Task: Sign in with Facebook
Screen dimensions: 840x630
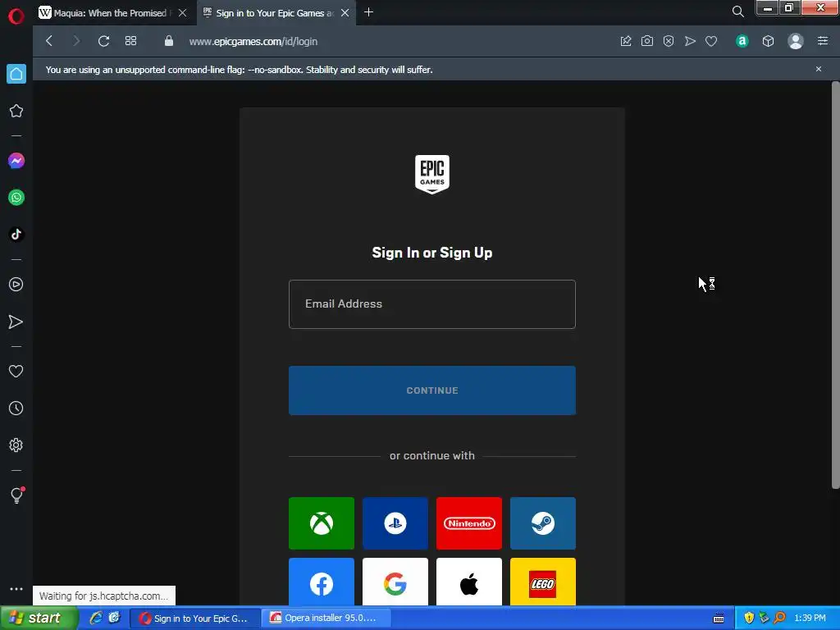Action: point(322,582)
